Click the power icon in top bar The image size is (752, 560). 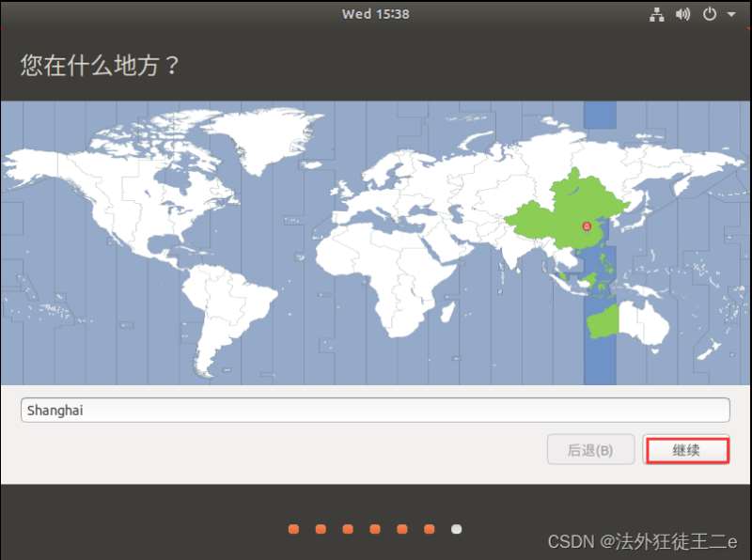[x=708, y=14]
